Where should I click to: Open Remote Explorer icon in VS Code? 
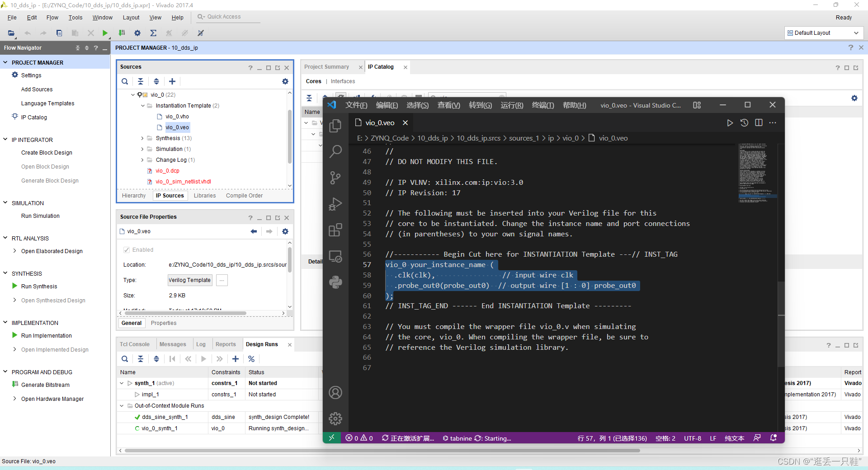point(335,256)
